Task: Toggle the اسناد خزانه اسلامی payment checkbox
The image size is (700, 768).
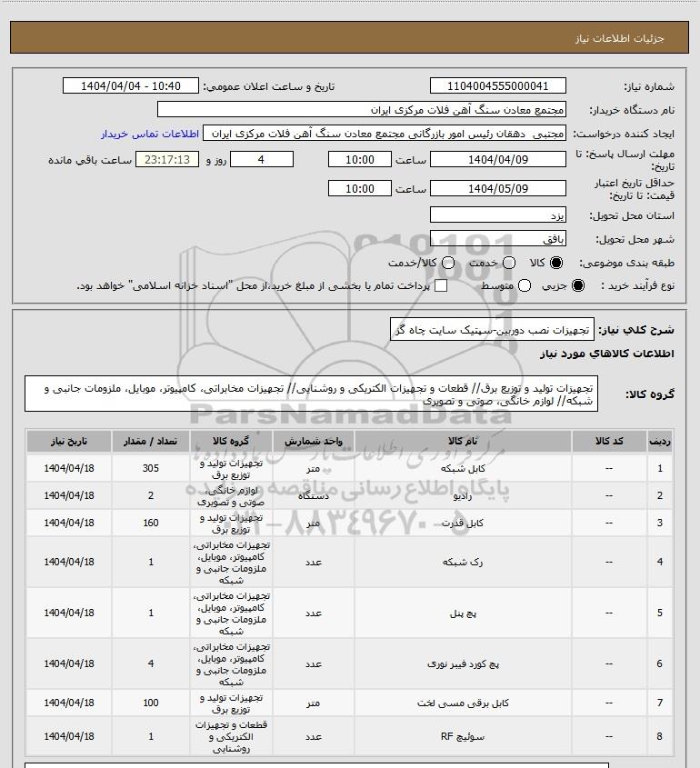Action: coord(441,285)
